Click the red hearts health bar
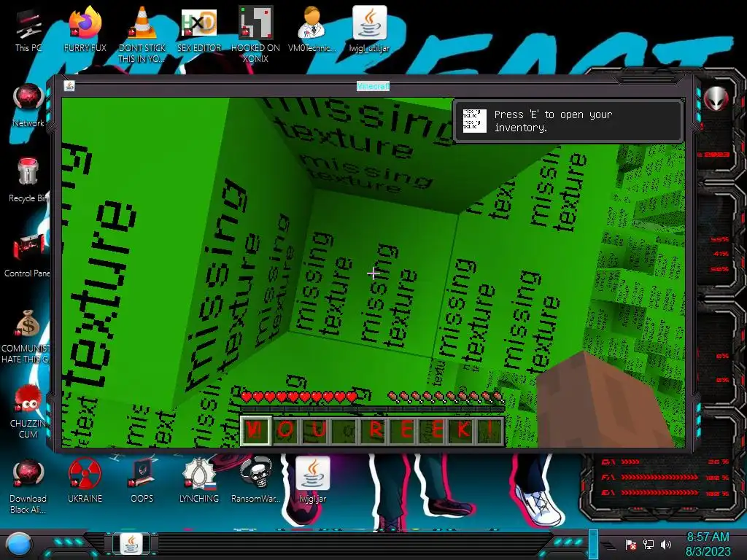 (x=299, y=396)
